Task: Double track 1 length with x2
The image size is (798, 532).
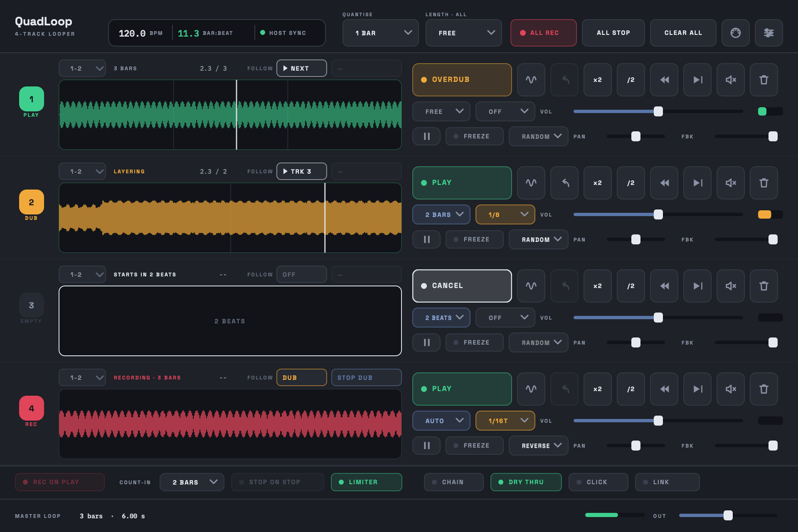Action: click(597, 80)
